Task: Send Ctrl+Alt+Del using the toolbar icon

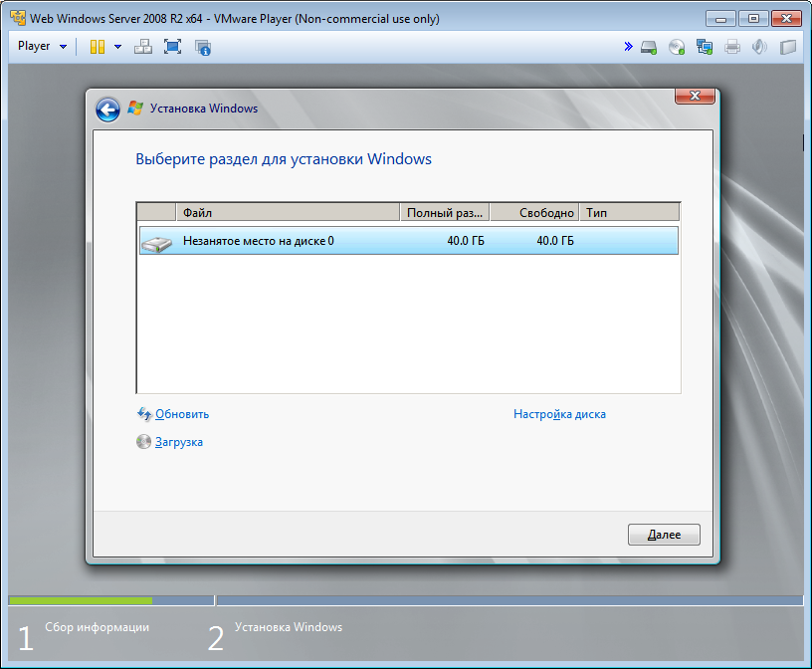Action: pyautogui.click(x=143, y=47)
